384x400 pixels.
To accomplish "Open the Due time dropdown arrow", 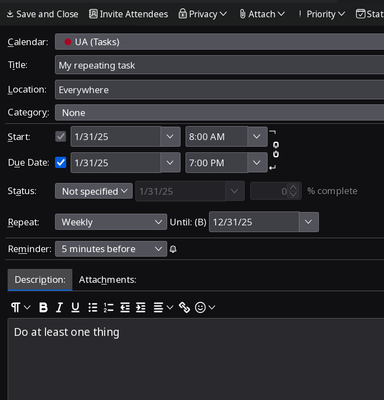I will point(257,163).
